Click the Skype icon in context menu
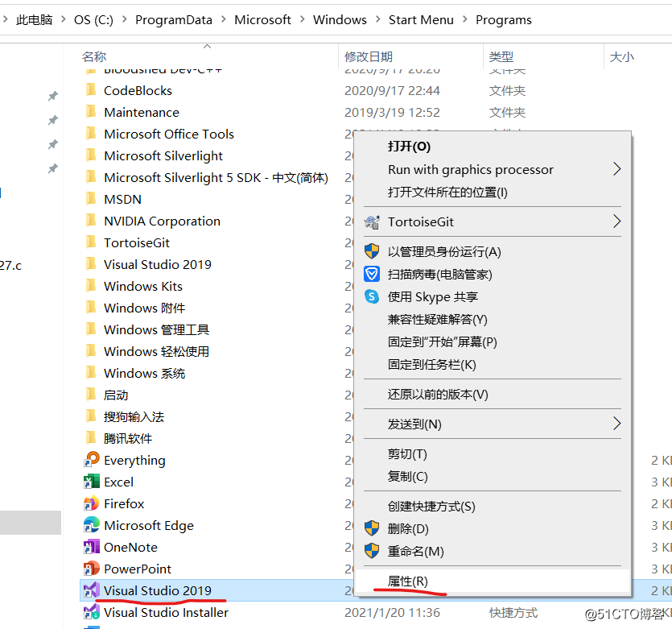 [x=372, y=296]
